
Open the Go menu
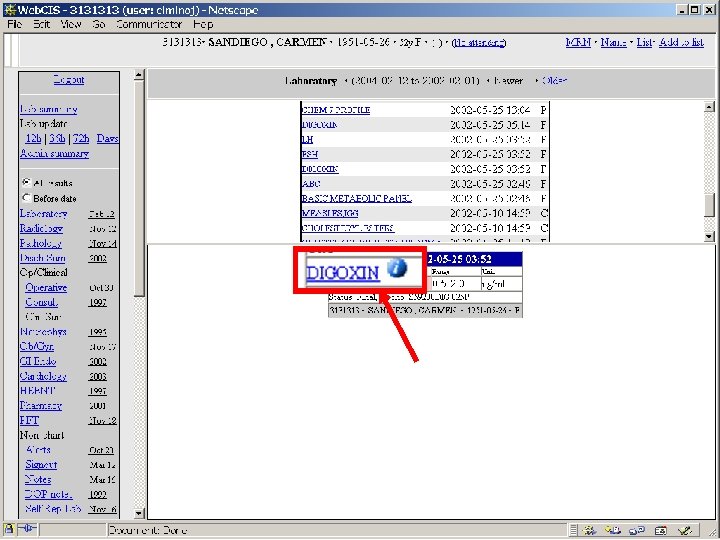point(99,24)
